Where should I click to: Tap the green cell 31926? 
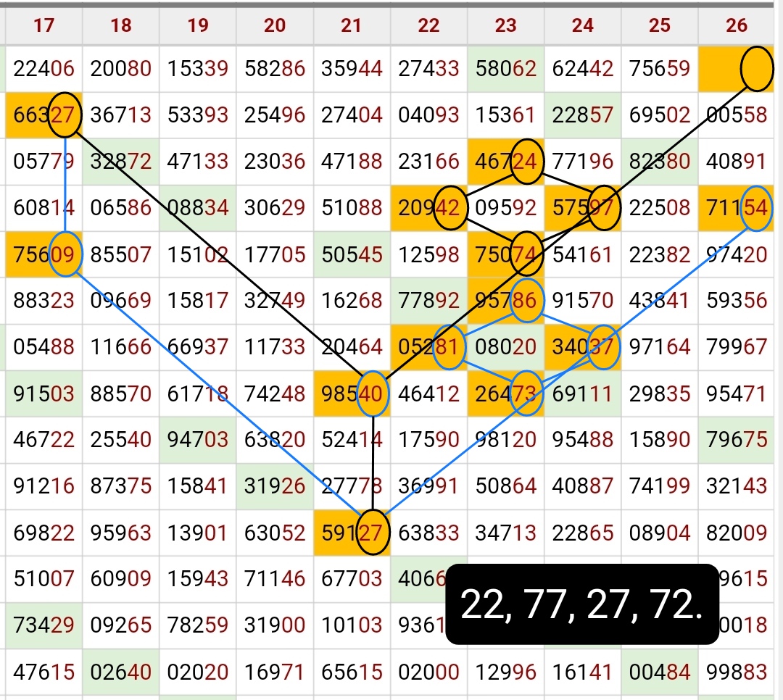(275, 487)
